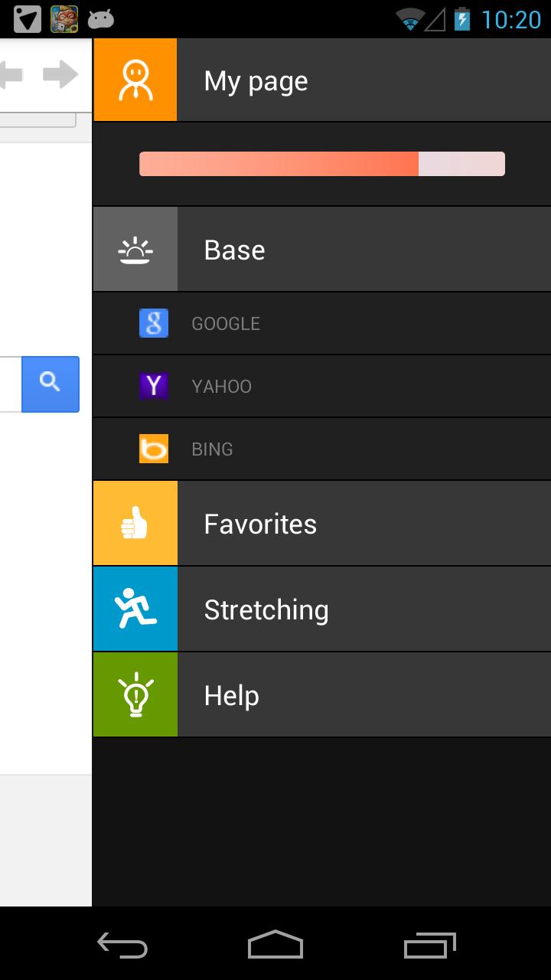Go forward with the right arrow
551x980 pixels.
pos(61,74)
